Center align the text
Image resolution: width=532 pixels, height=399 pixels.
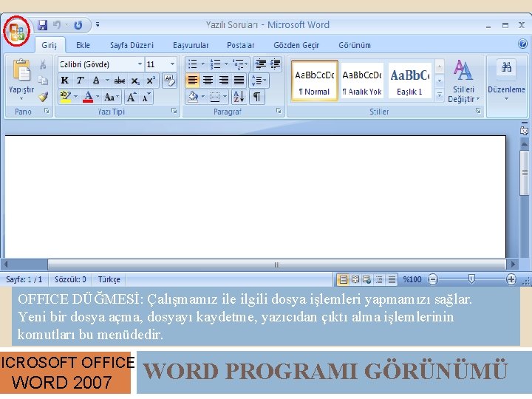pyautogui.click(x=208, y=81)
